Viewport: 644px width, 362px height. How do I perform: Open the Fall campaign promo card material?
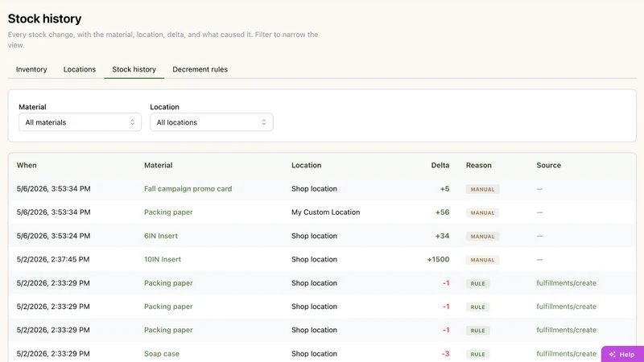pos(188,189)
